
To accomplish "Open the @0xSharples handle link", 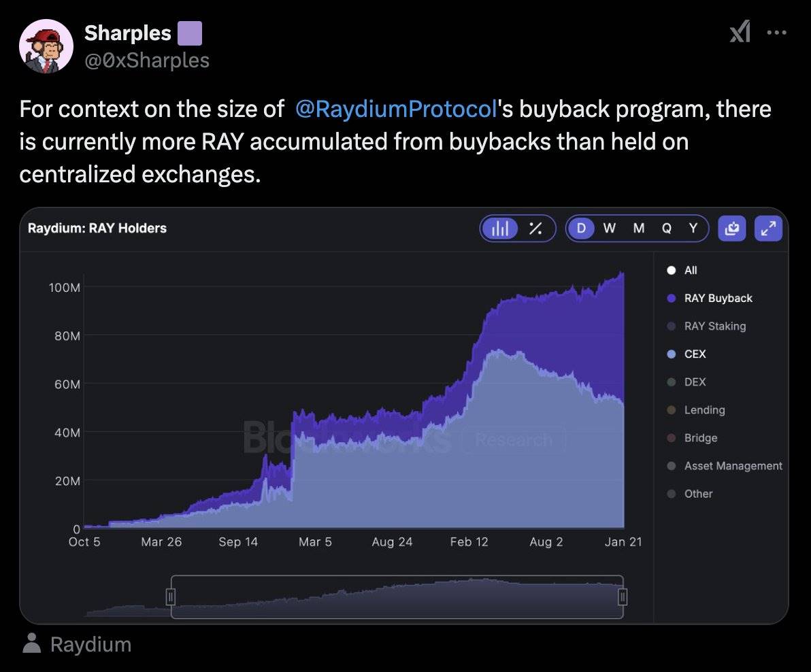I will (146, 61).
